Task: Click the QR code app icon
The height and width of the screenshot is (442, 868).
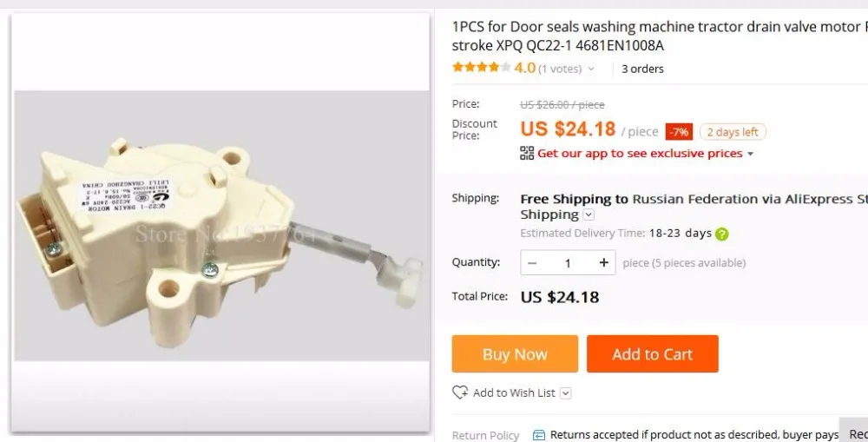Action: click(x=527, y=153)
